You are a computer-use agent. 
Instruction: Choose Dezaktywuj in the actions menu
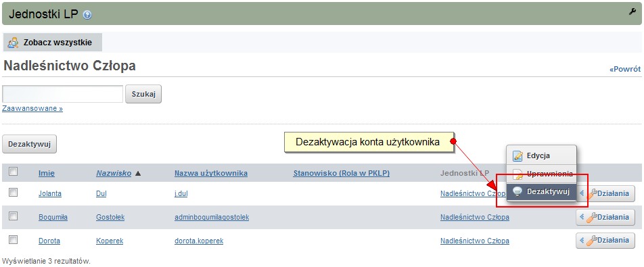click(x=541, y=191)
